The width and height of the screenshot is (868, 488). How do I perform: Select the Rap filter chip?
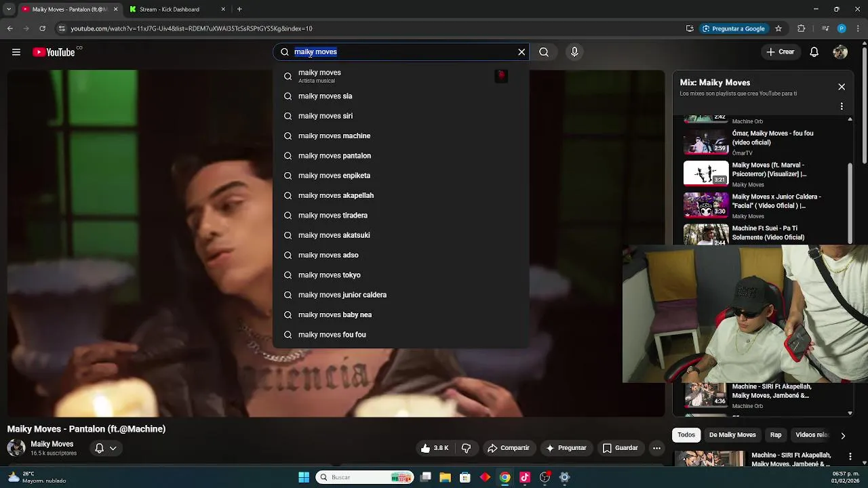pos(776,435)
